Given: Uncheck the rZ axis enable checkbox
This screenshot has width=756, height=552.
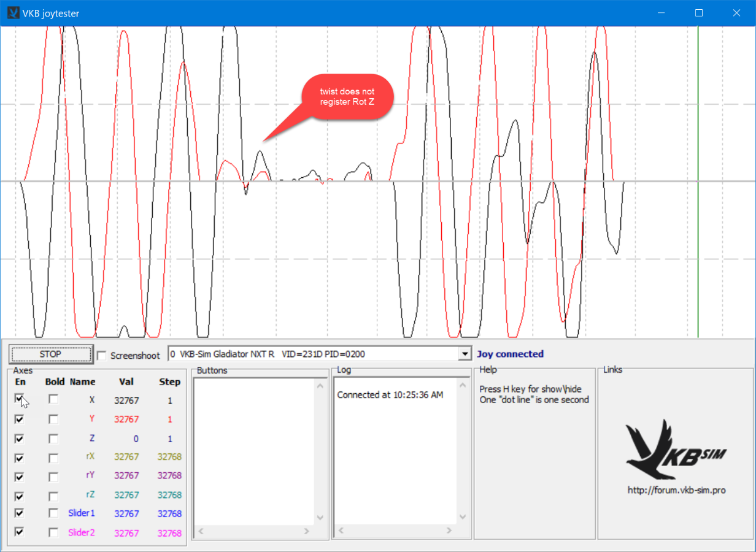Looking at the screenshot, I should [x=19, y=495].
